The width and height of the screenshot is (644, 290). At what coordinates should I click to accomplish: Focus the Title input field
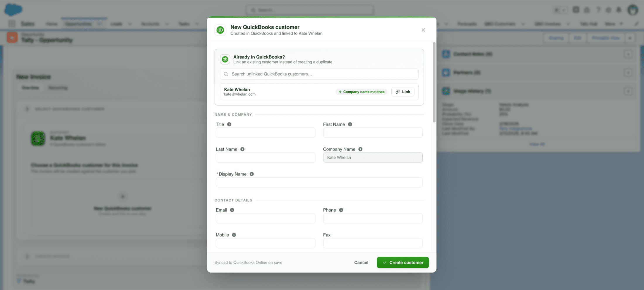(x=266, y=133)
